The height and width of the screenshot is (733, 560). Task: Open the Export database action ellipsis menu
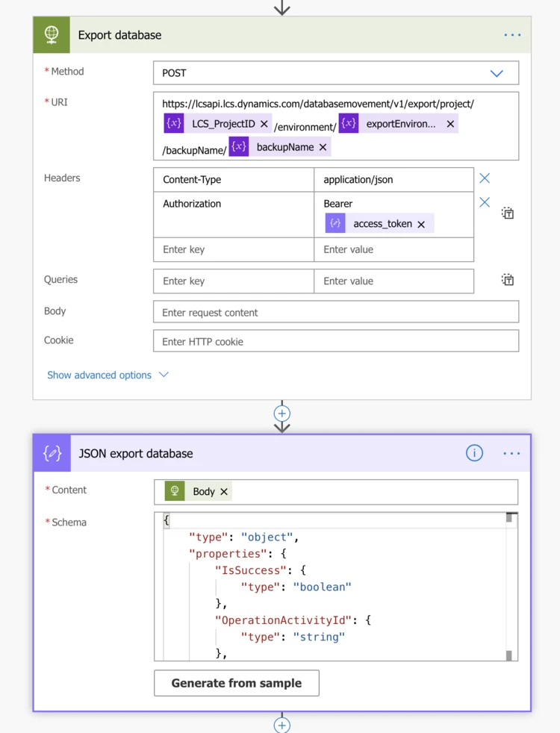512,35
